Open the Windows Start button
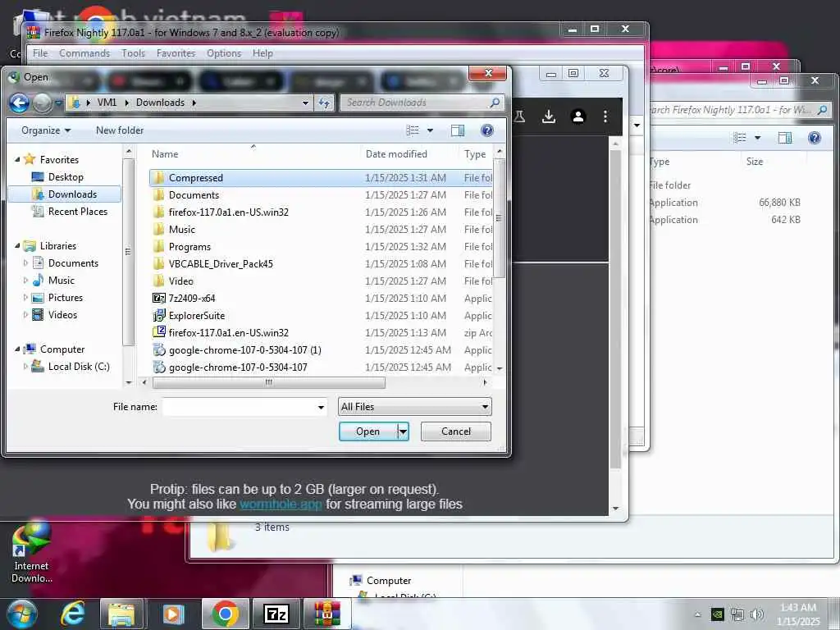Viewport: 840px width, 630px height. pyautogui.click(x=21, y=614)
